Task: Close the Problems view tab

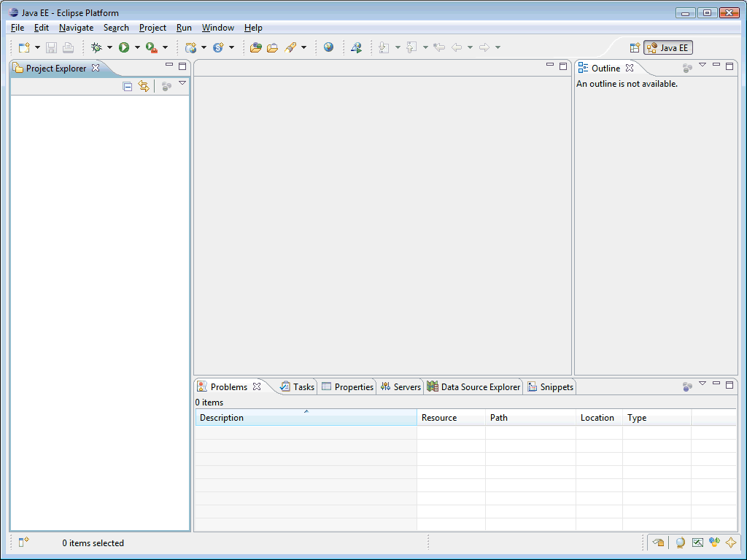Action: (257, 386)
